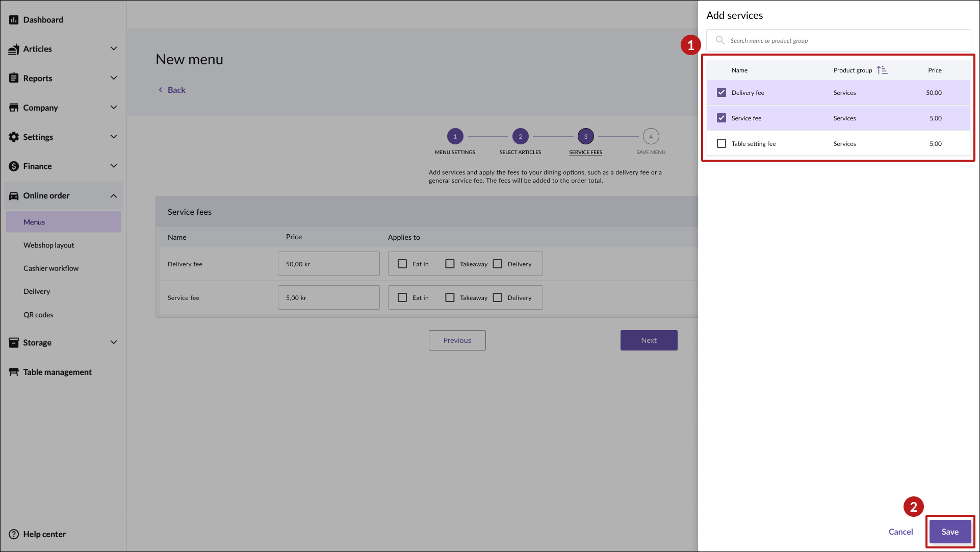This screenshot has width=980, height=552.
Task: Click the Storage box icon
Action: tap(14, 343)
